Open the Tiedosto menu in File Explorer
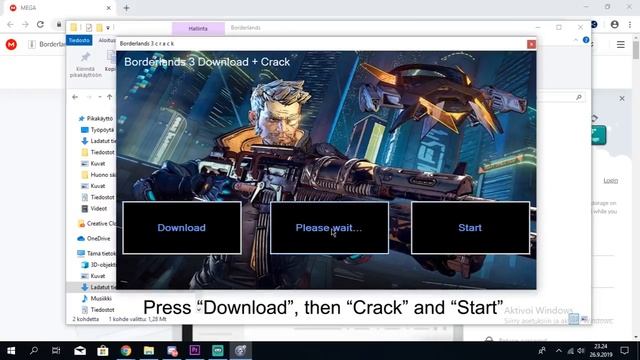 click(79, 40)
